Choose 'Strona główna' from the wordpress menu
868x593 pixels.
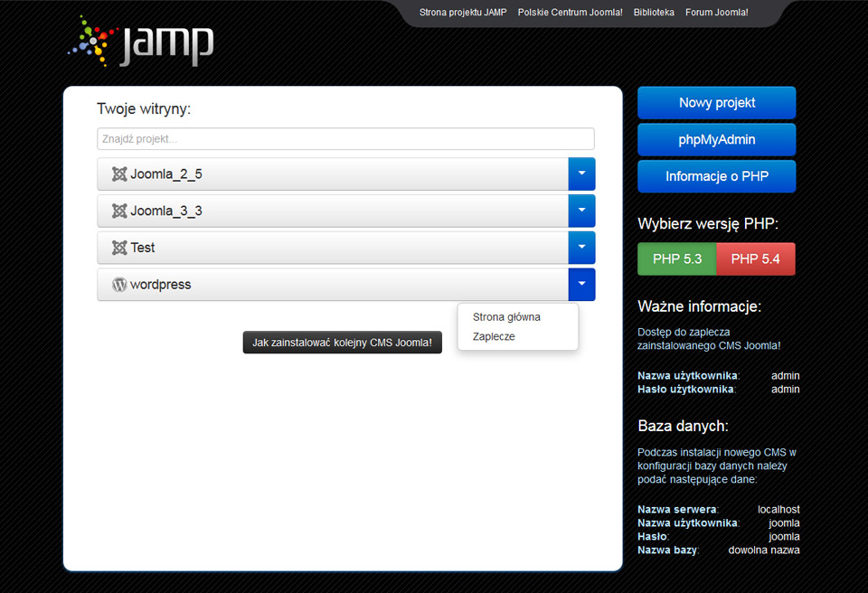point(506,317)
